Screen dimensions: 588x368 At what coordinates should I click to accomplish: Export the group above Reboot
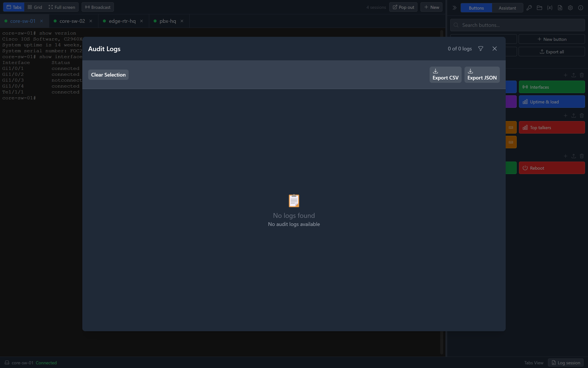click(x=574, y=156)
